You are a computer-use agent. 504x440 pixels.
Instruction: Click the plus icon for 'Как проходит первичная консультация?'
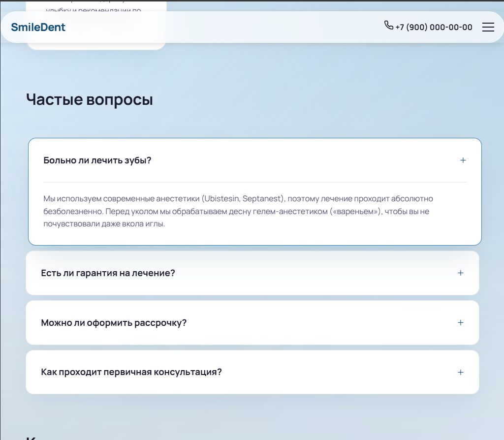pos(461,372)
